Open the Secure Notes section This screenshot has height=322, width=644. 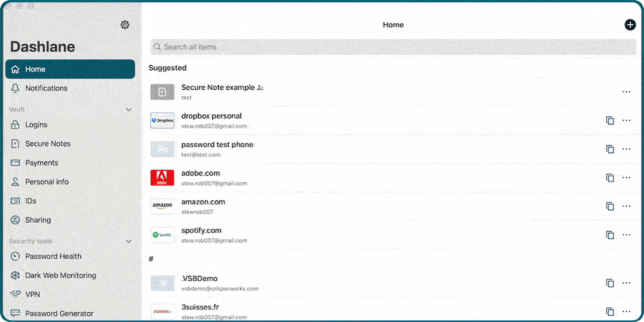pyautogui.click(x=48, y=144)
